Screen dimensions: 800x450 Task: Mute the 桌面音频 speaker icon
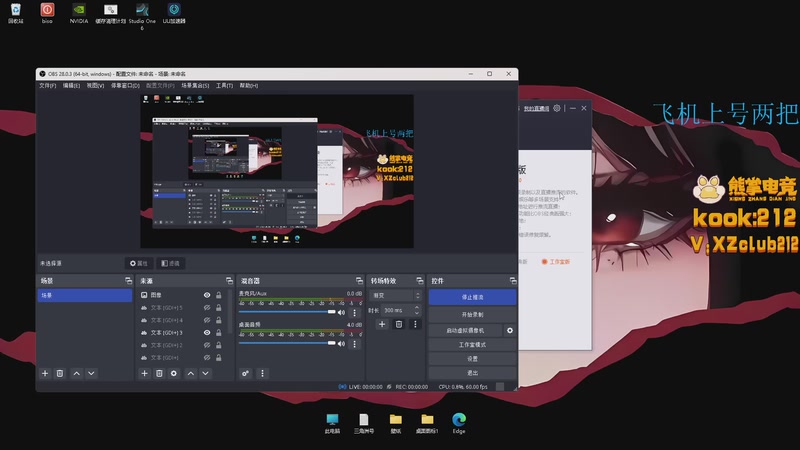pyautogui.click(x=341, y=343)
